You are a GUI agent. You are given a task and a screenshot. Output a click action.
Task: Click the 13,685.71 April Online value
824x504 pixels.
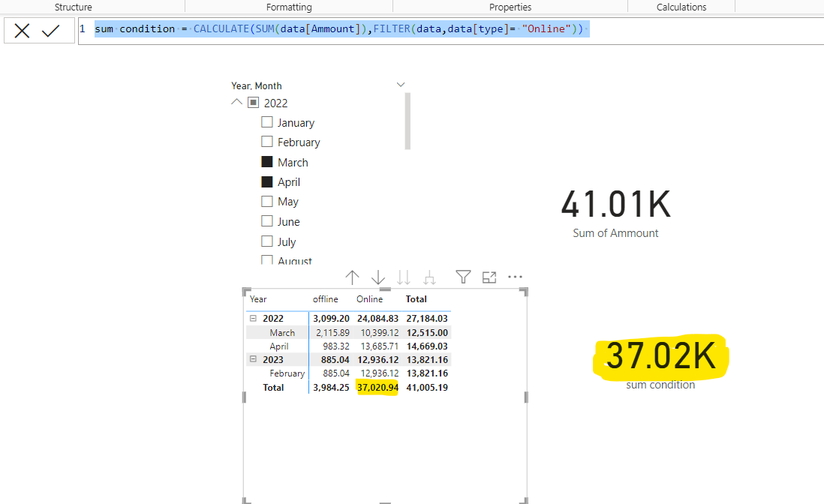pos(380,346)
